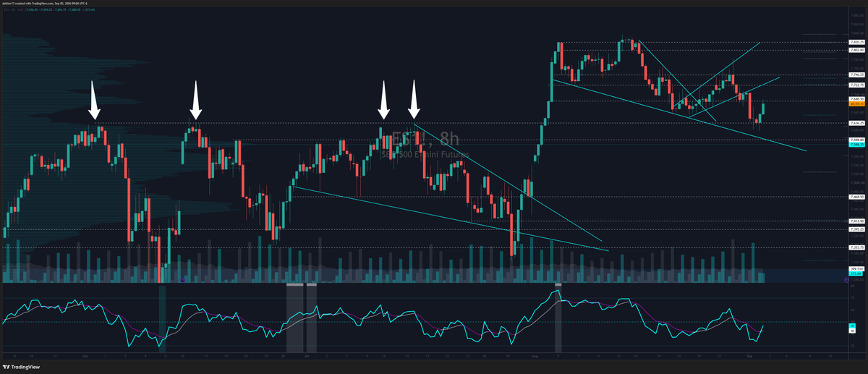The width and height of the screenshot is (868, 374).
Task: Click the RSI current value label
Action: (x=853, y=326)
